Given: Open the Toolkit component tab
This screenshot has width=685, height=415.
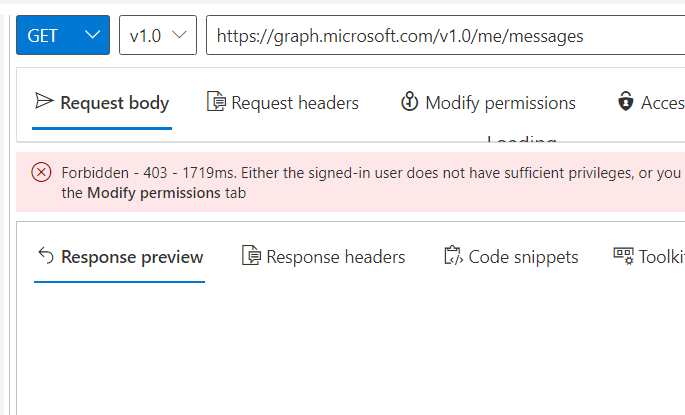Looking at the screenshot, I should pyautogui.click(x=649, y=257).
